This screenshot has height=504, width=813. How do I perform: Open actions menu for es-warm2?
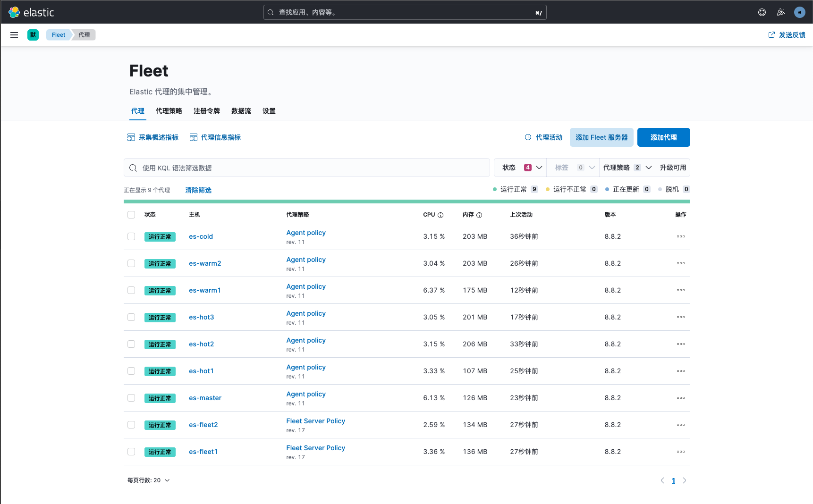pyautogui.click(x=681, y=263)
